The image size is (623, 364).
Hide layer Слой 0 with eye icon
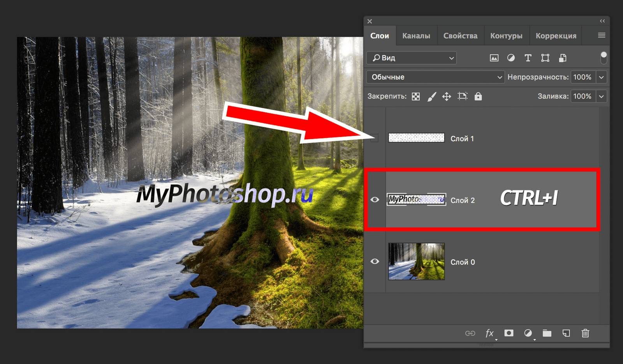click(x=375, y=261)
